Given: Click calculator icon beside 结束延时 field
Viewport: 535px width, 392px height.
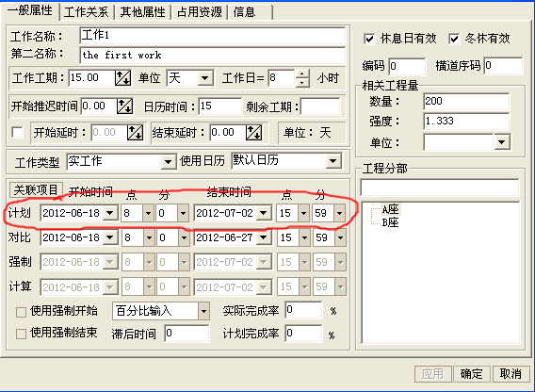Looking at the screenshot, I should [254, 133].
